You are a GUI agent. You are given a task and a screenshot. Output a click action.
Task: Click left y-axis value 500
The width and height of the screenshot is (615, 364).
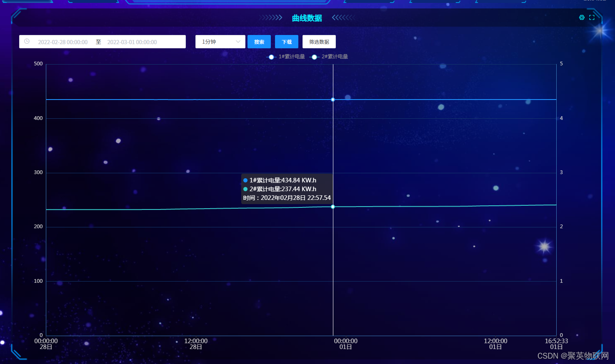[x=38, y=64]
